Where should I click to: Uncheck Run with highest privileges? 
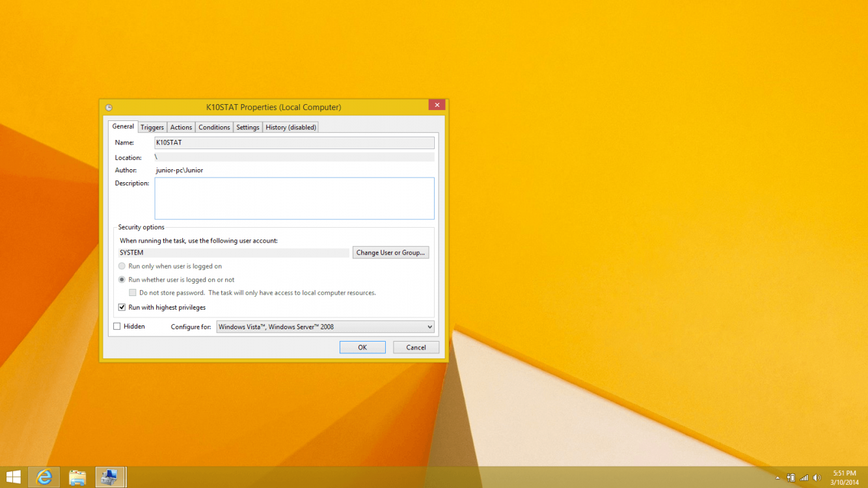pos(122,307)
